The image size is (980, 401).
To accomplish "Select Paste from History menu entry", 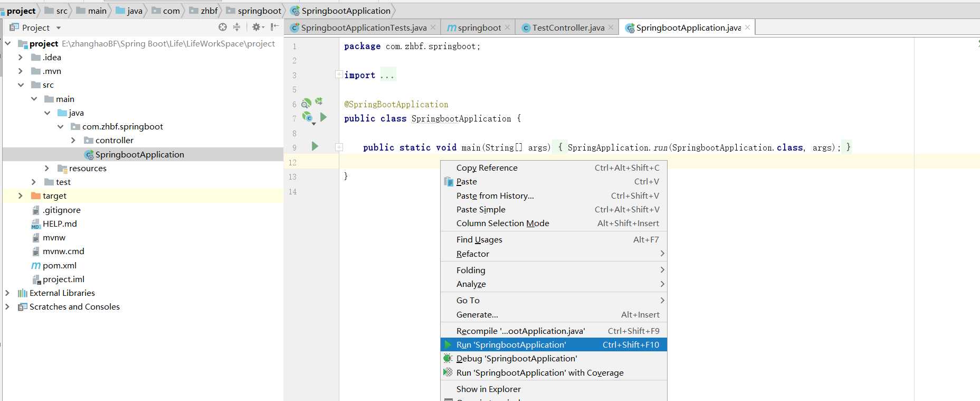I will 554,195.
